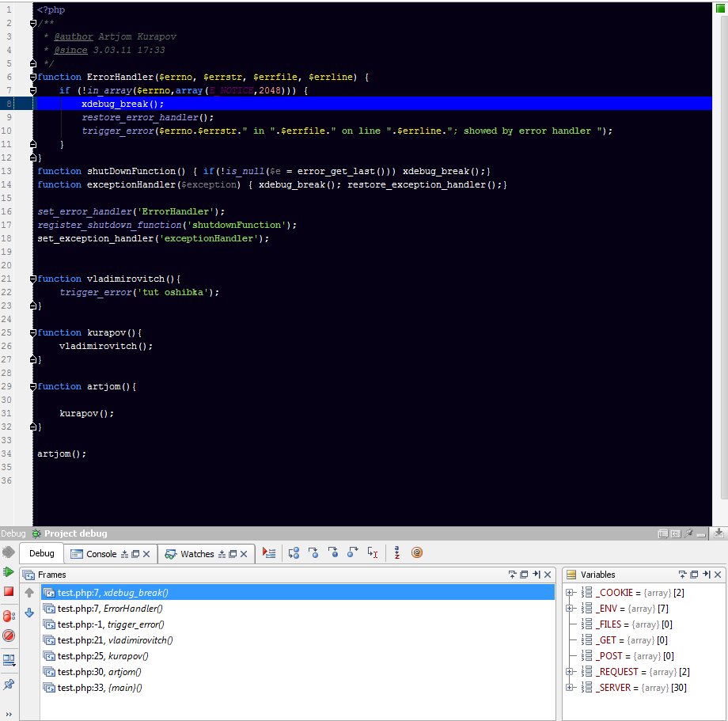Viewport: 728px width, 721px height.
Task: Expand the _COOKIE array node
Action: (570, 593)
